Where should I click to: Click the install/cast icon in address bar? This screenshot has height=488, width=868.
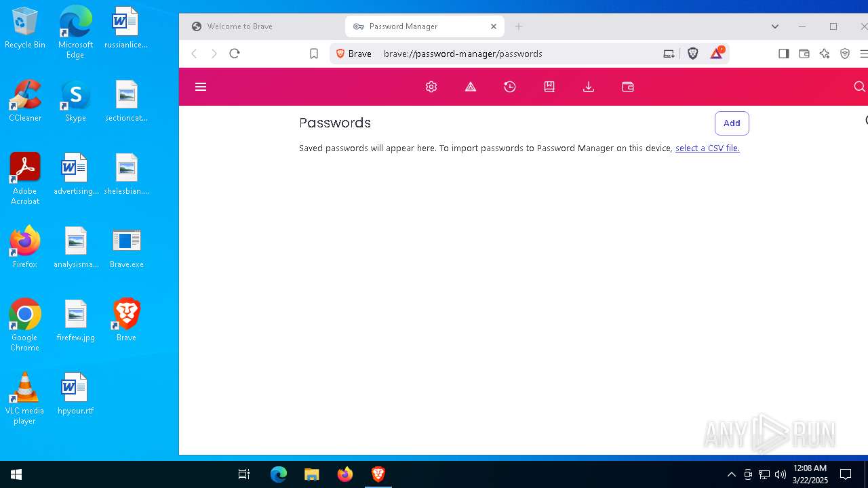pyautogui.click(x=669, y=54)
